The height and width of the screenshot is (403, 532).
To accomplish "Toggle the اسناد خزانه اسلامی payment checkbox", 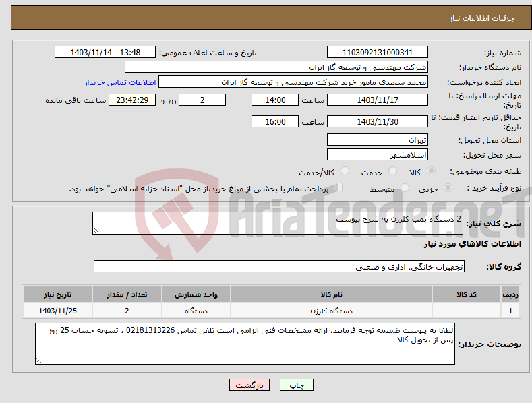I will (x=338, y=187).
